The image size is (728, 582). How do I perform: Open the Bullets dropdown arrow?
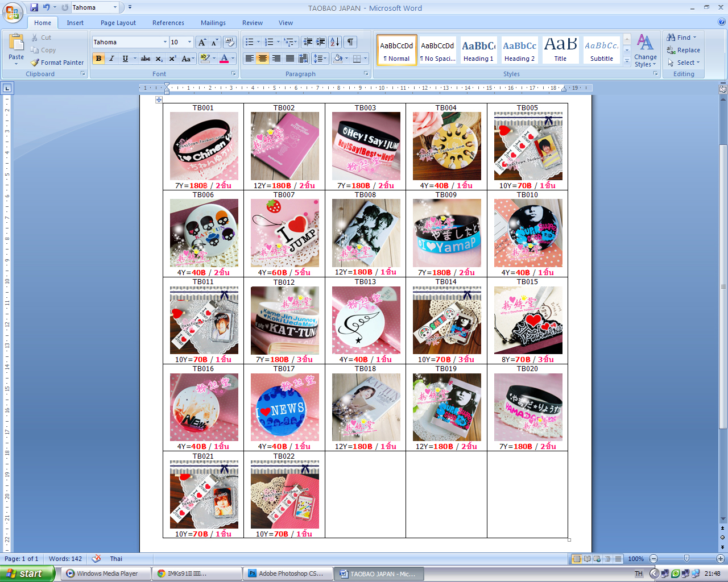coord(258,42)
